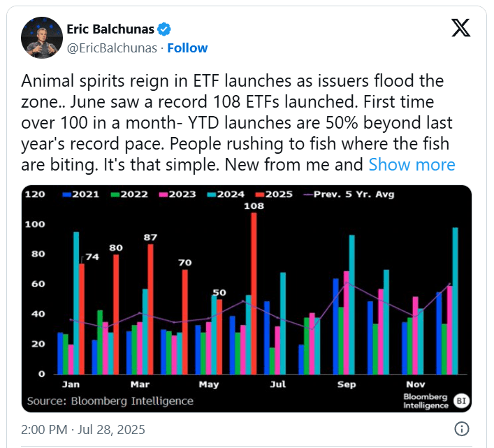Image resolution: width=494 pixels, height=448 pixels.
Task: Open the @EricBalchunas handle link
Action: click(x=112, y=48)
